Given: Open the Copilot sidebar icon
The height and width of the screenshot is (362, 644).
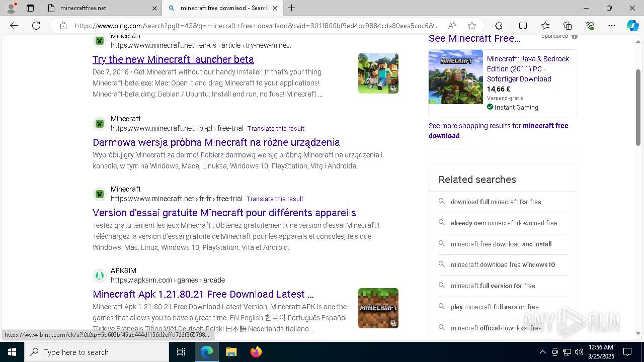Looking at the screenshot, I should pos(632,26).
